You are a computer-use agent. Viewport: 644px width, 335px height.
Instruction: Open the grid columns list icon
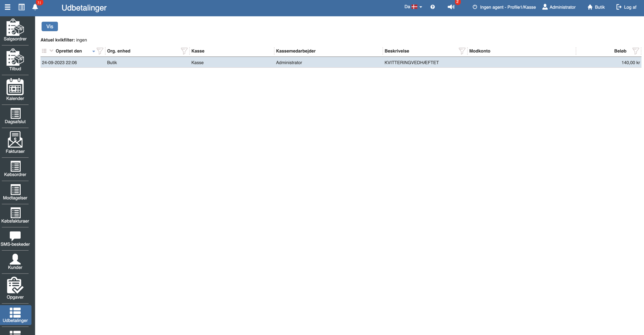tap(44, 51)
